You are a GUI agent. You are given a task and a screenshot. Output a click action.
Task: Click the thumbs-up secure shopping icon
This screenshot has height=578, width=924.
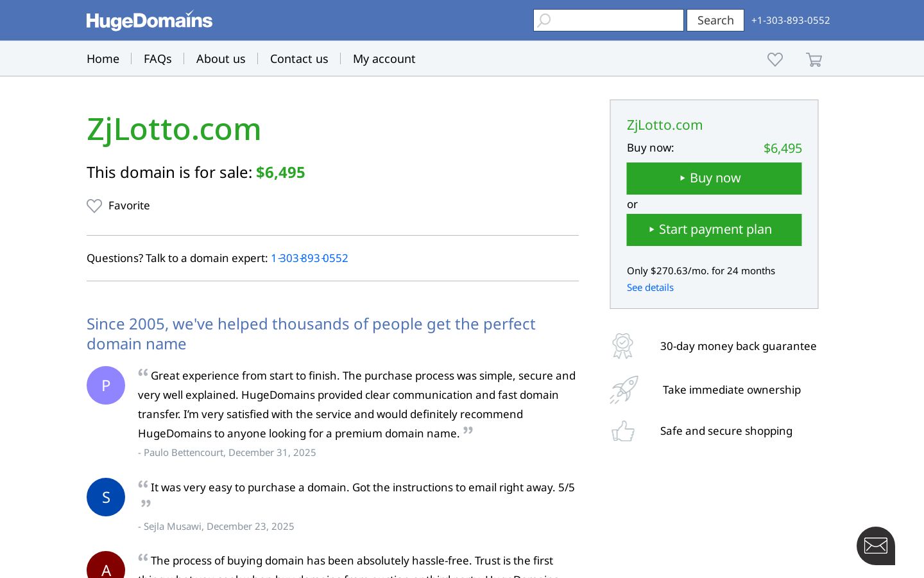(x=623, y=431)
